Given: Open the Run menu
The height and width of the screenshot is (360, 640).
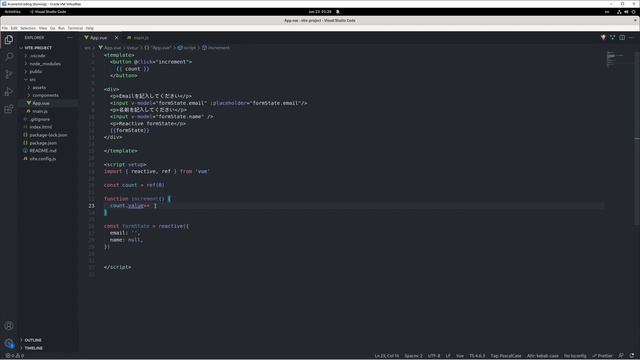Looking at the screenshot, I should coord(61,28).
